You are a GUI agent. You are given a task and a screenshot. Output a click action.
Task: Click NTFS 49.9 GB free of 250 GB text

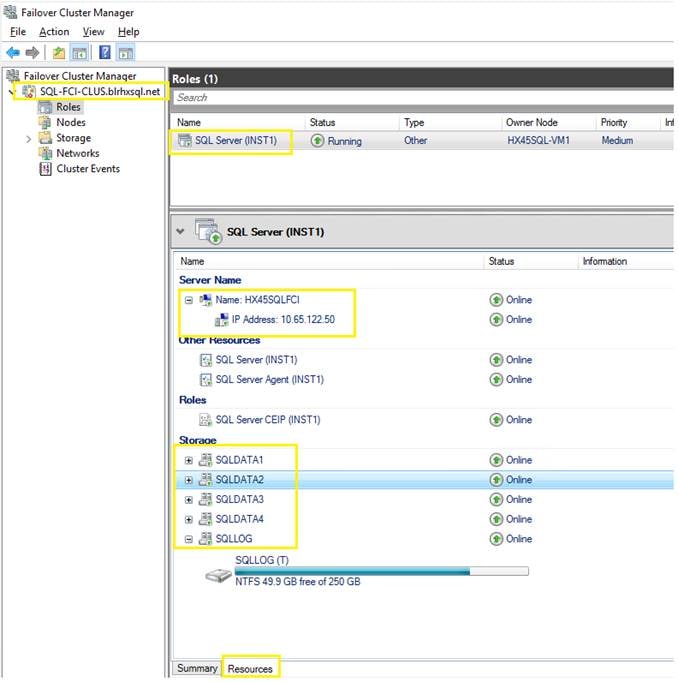pyautogui.click(x=297, y=582)
